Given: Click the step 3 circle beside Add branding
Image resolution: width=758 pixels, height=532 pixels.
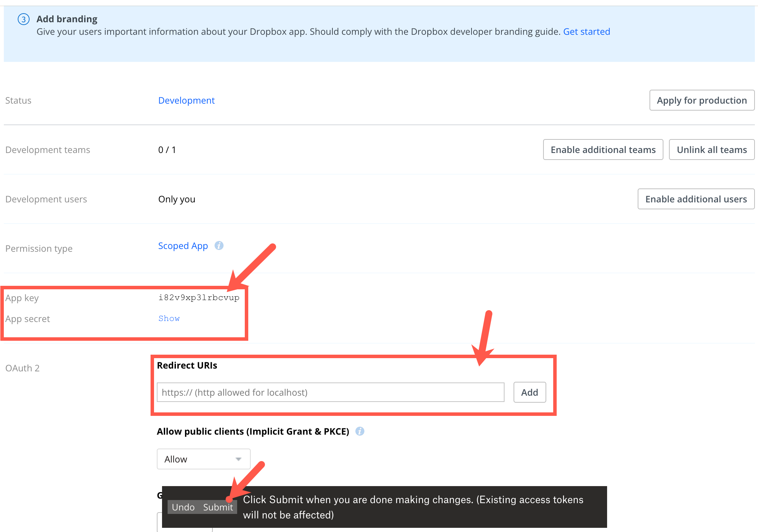Looking at the screenshot, I should tap(24, 19).
